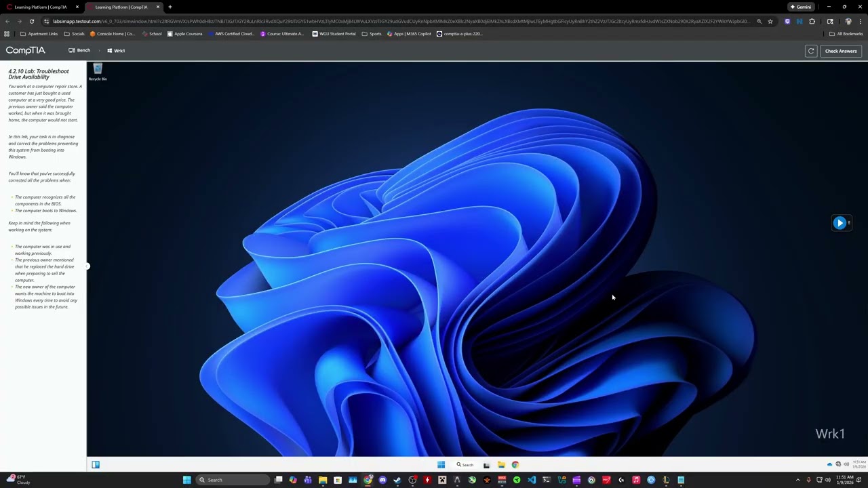The height and width of the screenshot is (488, 868).
Task: Open the Apartment Links bookmark folder
Action: 39,34
